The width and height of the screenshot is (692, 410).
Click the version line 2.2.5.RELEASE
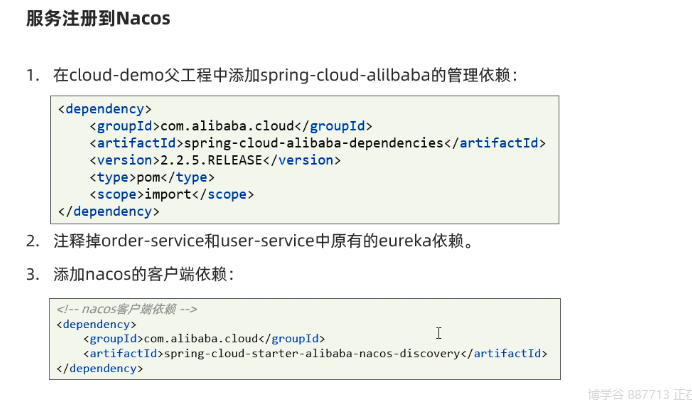click(215, 160)
